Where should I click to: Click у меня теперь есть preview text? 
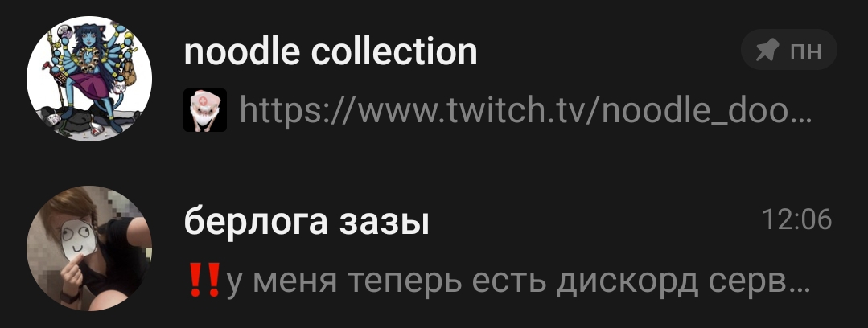(388, 281)
